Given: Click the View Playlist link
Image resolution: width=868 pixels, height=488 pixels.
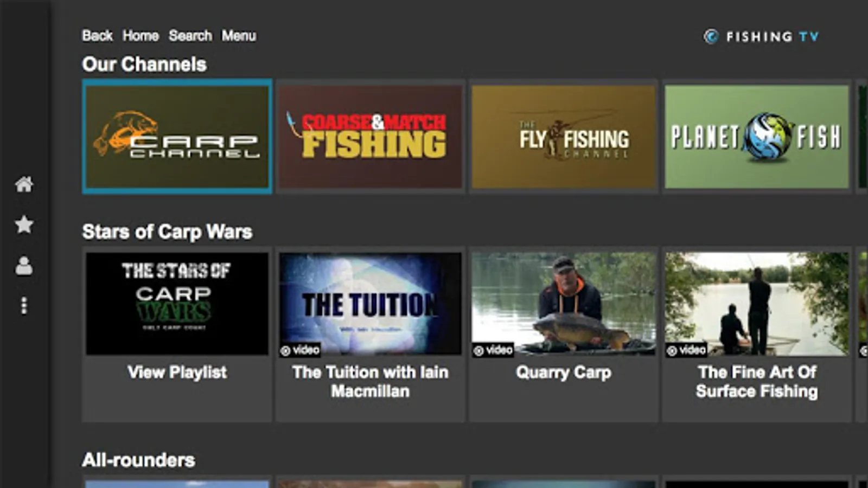Looking at the screenshot, I should 177,373.
